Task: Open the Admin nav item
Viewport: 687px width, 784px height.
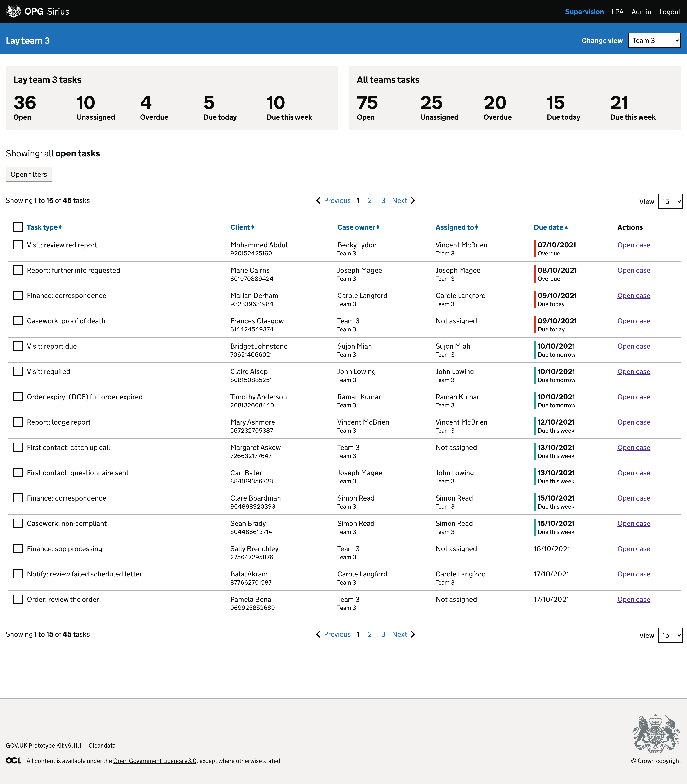Action: 641,12
